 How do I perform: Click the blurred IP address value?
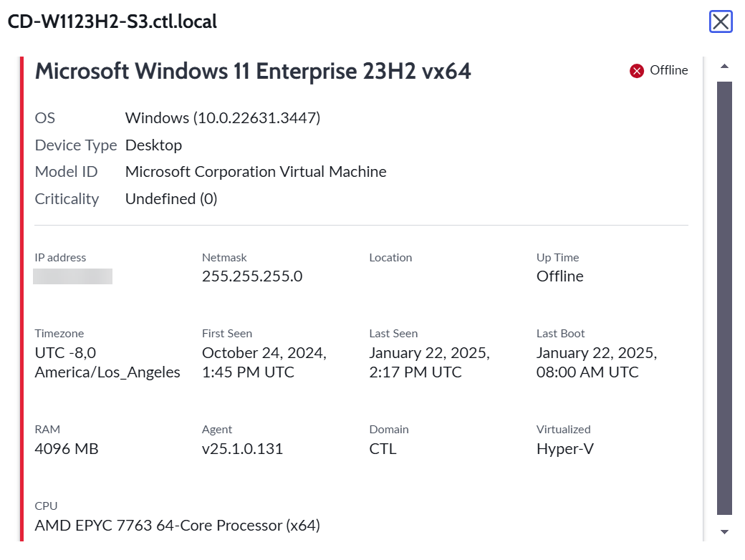72,276
